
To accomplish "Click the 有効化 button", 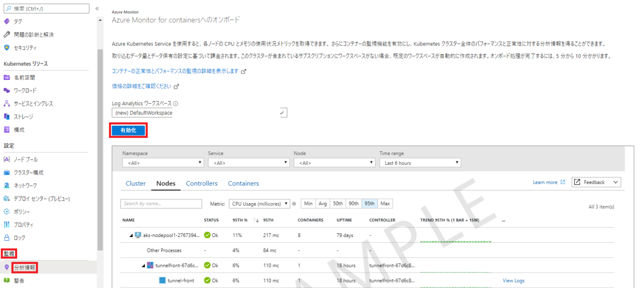I will pyautogui.click(x=128, y=130).
